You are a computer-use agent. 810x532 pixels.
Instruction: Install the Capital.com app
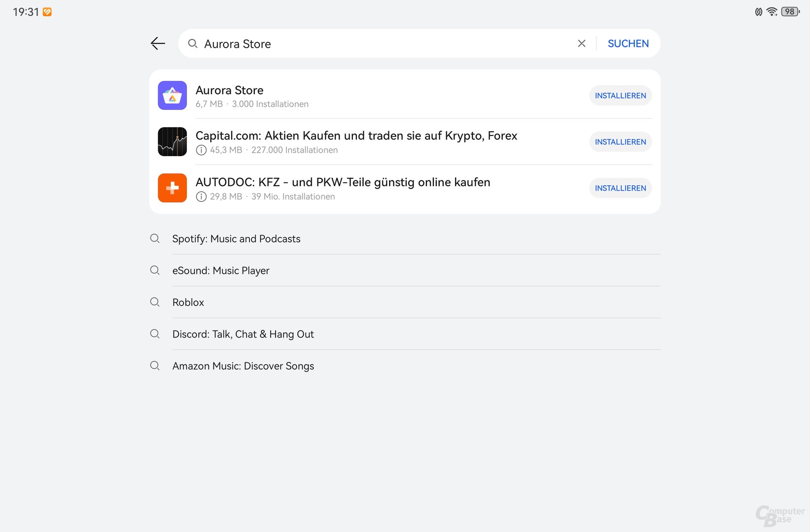620,142
